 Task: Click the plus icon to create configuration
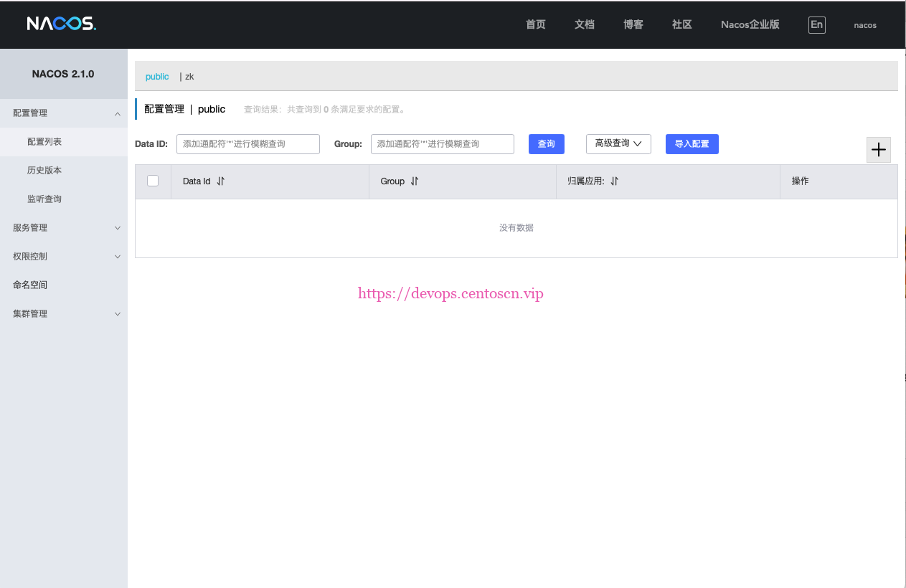point(878,150)
